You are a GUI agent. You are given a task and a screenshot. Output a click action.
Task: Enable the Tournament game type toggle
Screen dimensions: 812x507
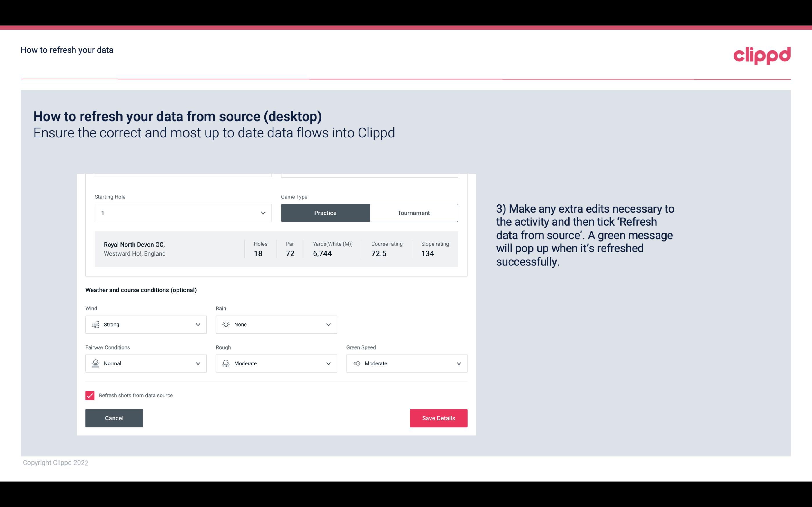(413, 213)
